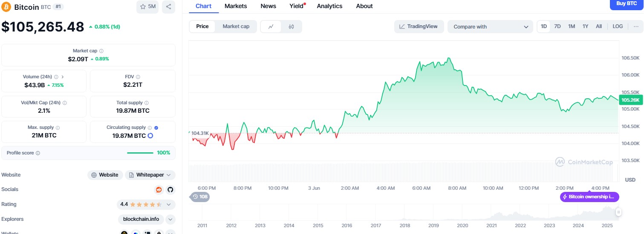Click the FDV info icon
This screenshot has height=234, width=644.
coord(139,77)
